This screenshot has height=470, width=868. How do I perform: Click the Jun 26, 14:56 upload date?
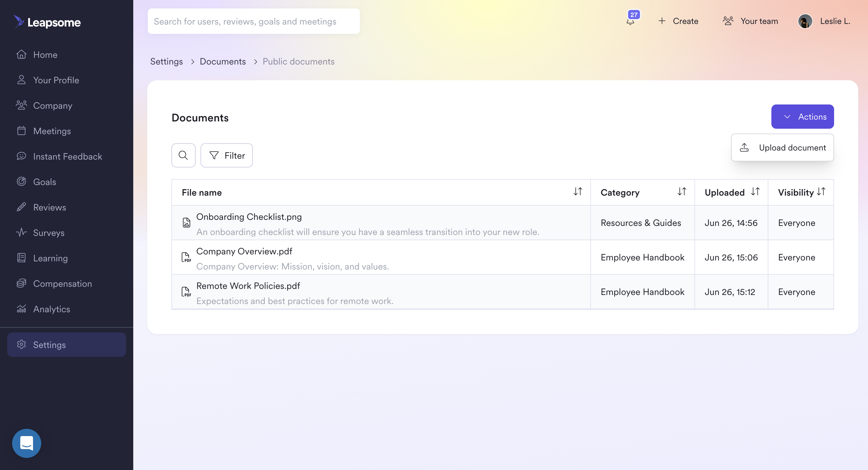click(731, 223)
